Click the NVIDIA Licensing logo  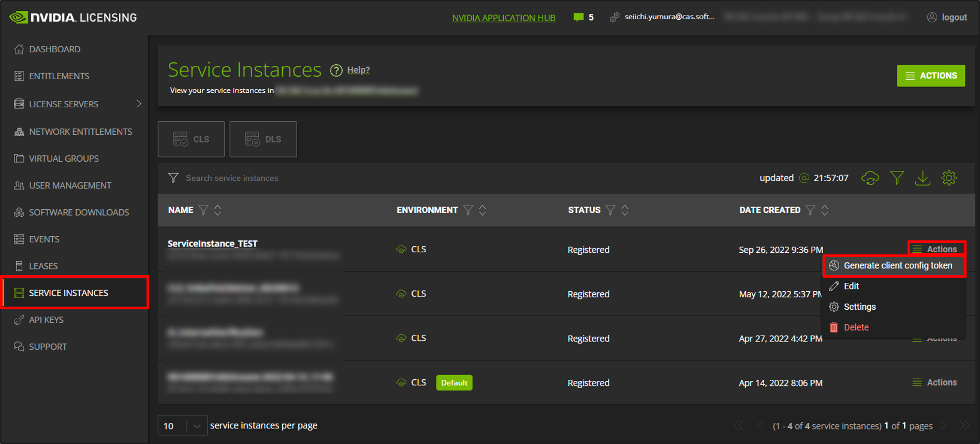coord(73,17)
